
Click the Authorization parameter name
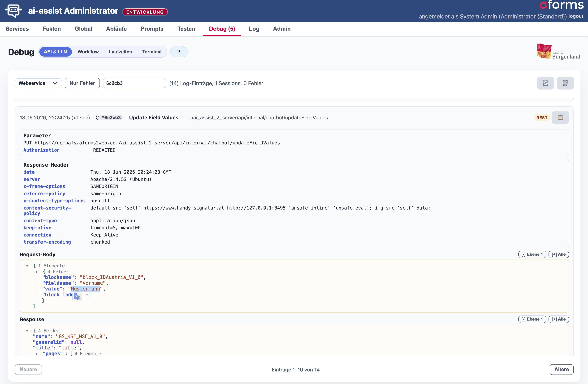[x=42, y=150]
